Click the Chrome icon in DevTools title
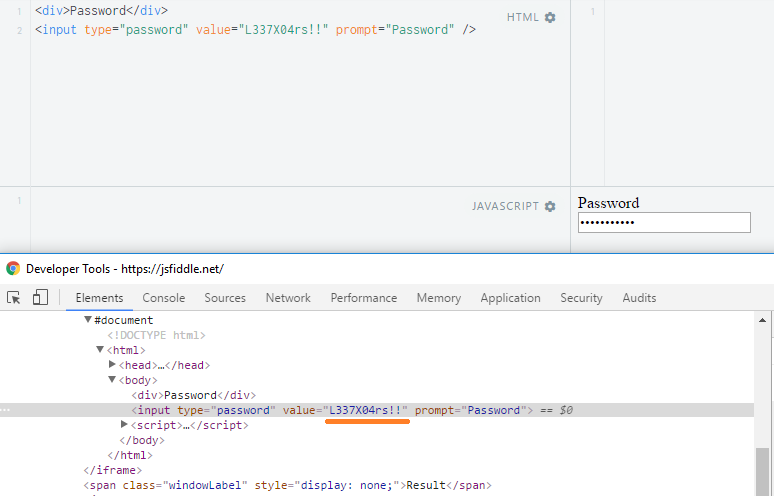Image resolution: width=774 pixels, height=496 pixels. [x=13, y=268]
